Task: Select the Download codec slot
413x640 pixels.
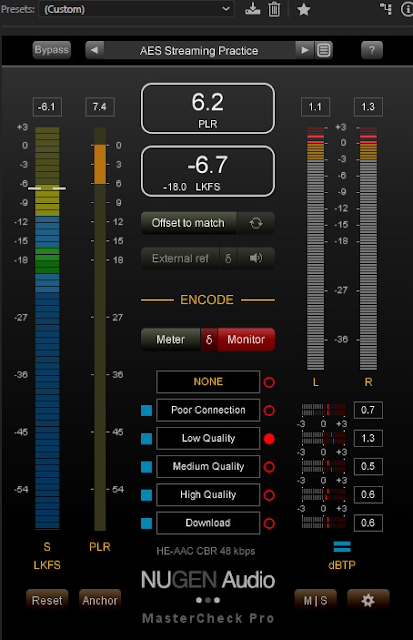Action: (x=208, y=522)
